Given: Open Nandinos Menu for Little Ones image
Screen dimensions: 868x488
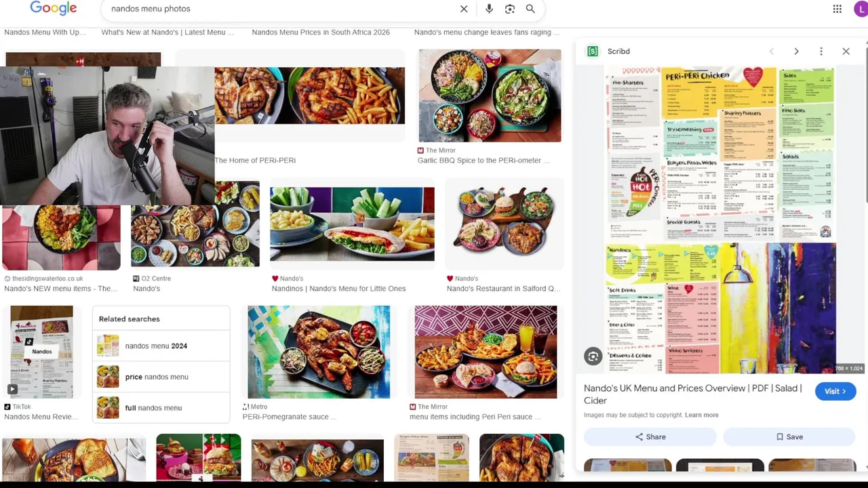Looking at the screenshot, I should click(x=352, y=224).
